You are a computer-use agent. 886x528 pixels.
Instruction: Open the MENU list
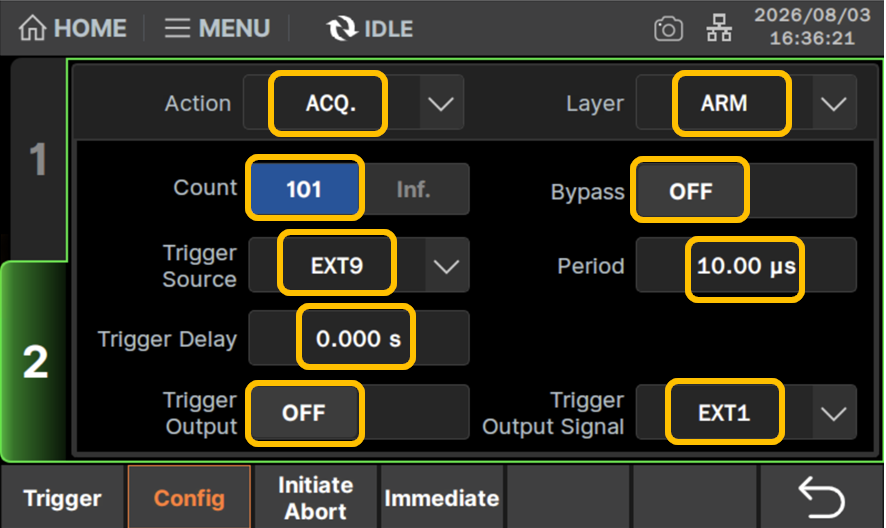218,28
